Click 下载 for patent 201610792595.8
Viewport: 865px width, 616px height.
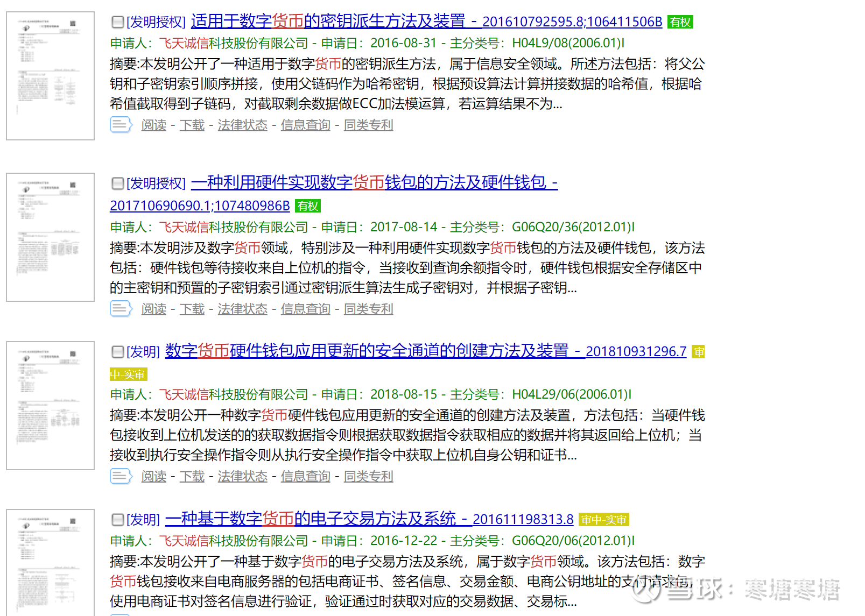[x=192, y=125]
